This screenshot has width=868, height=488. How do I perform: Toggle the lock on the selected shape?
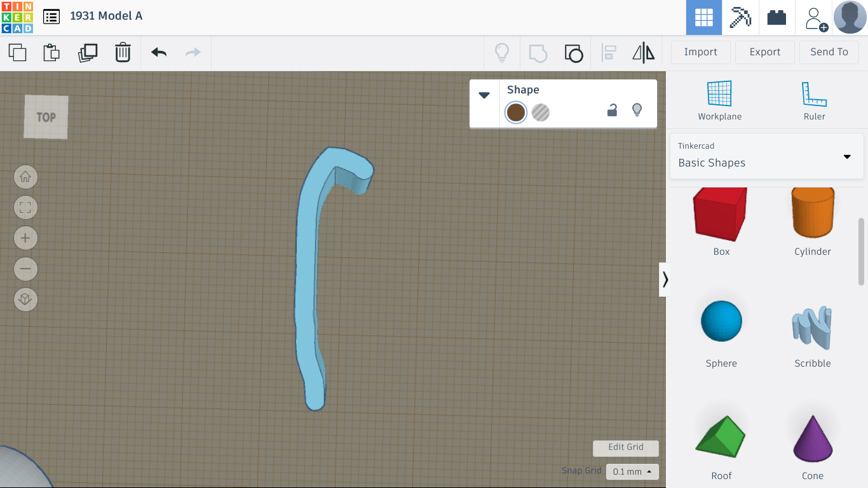(612, 110)
